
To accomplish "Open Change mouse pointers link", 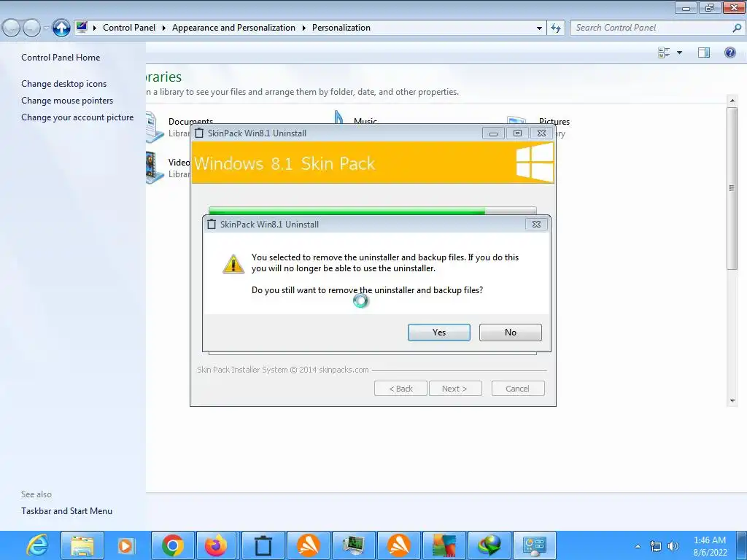I will (x=67, y=101).
